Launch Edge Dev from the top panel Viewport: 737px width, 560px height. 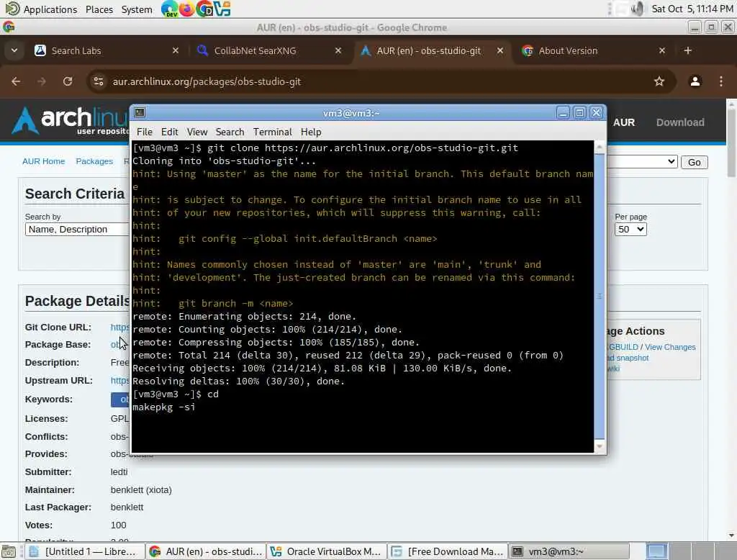coord(169,9)
